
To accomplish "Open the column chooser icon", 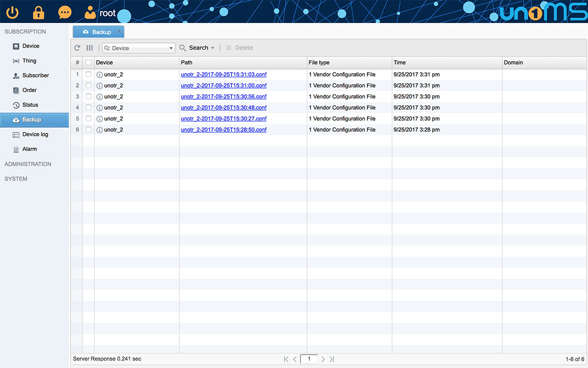I will pos(90,48).
